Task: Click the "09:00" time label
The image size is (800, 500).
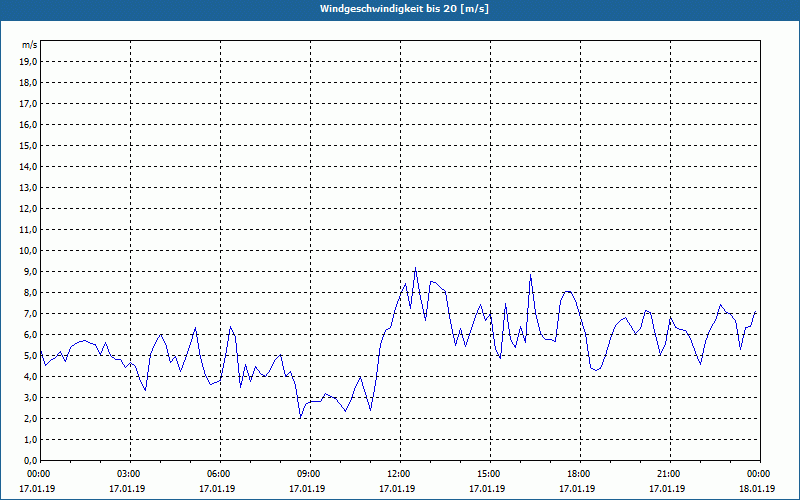Action: [310, 474]
